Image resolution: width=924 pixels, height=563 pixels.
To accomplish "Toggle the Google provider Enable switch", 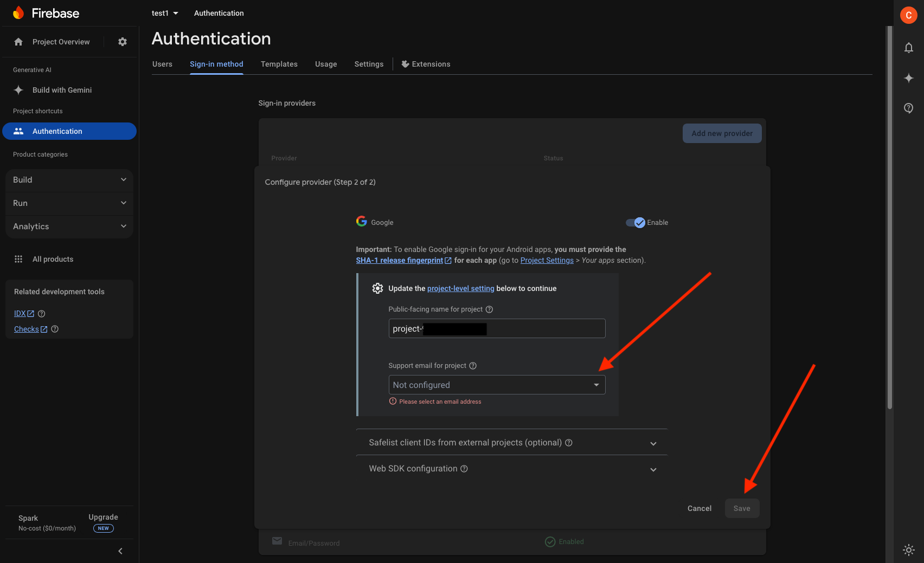I will pyautogui.click(x=636, y=223).
